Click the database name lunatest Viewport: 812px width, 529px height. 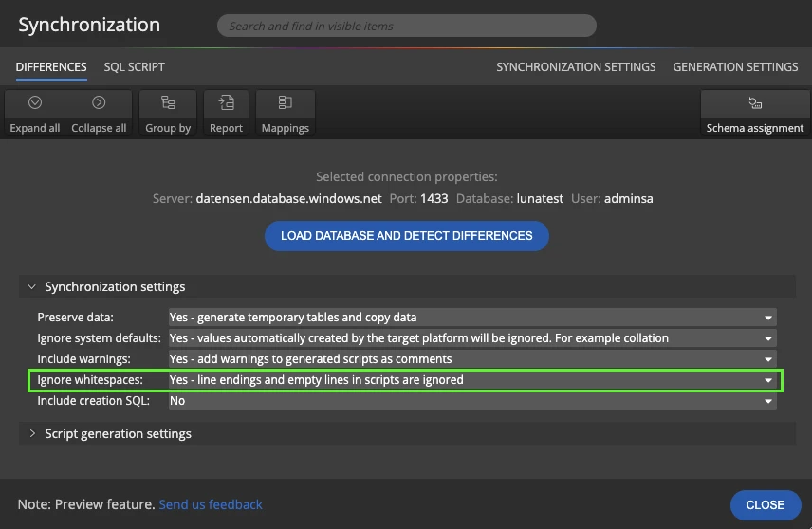point(540,199)
